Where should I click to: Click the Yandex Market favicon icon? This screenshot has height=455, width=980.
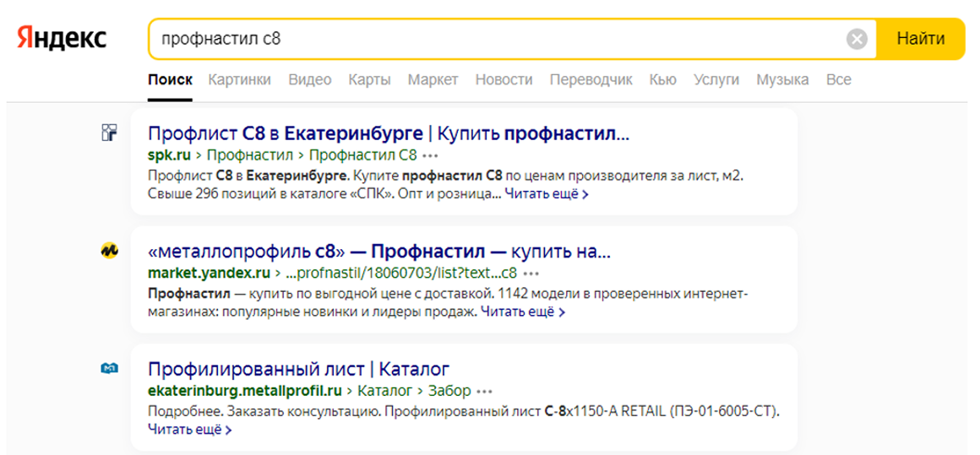[x=109, y=250]
